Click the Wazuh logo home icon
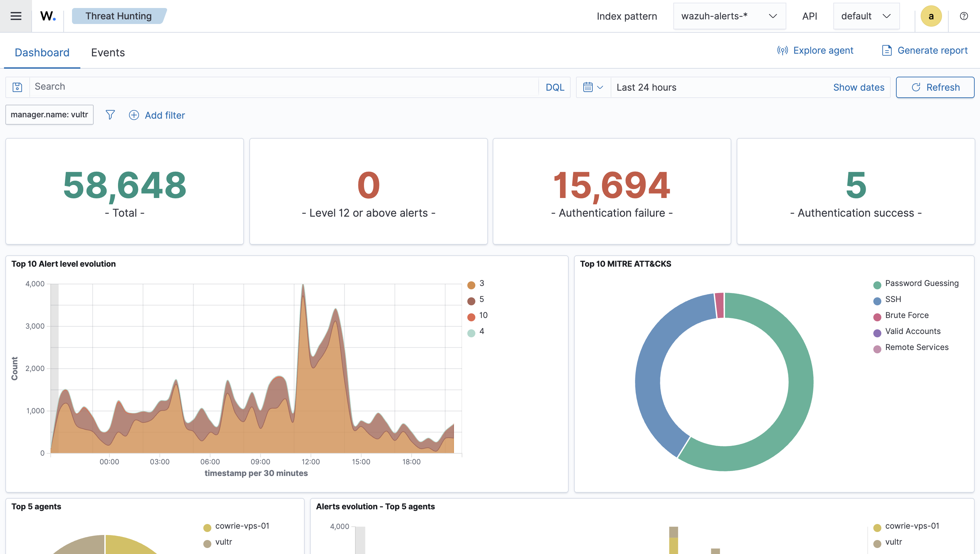The width and height of the screenshot is (980, 554). (48, 16)
